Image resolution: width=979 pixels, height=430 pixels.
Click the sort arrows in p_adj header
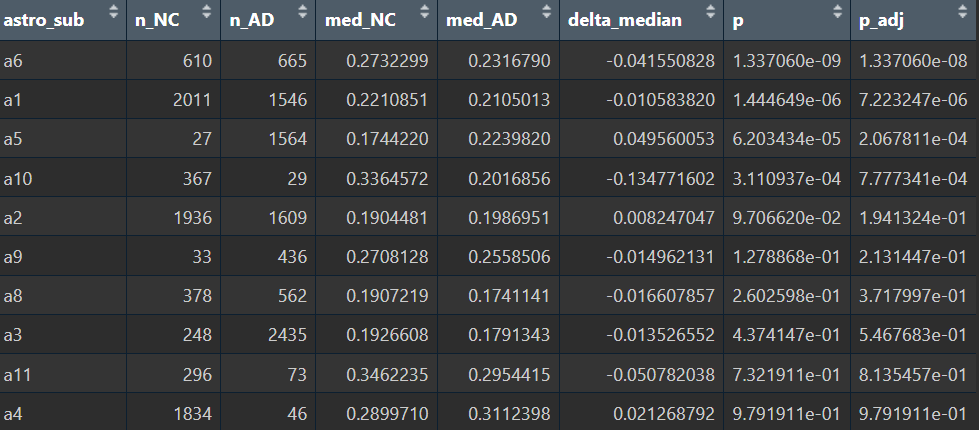coord(967,14)
